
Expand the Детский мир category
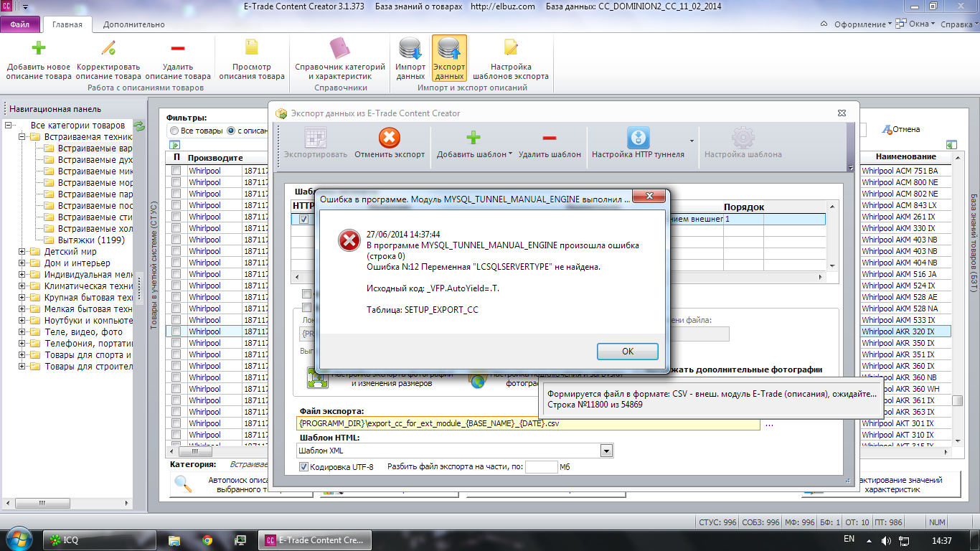coord(22,252)
